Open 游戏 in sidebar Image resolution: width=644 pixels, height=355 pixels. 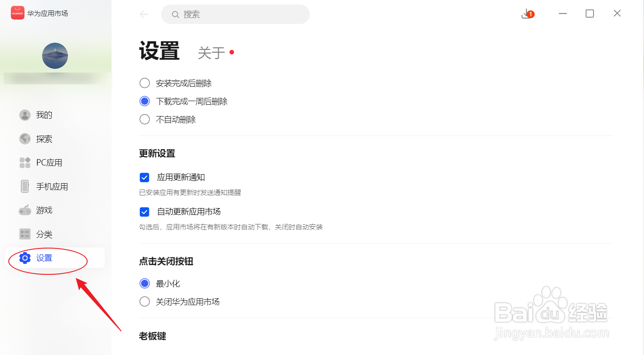coord(55,210)
